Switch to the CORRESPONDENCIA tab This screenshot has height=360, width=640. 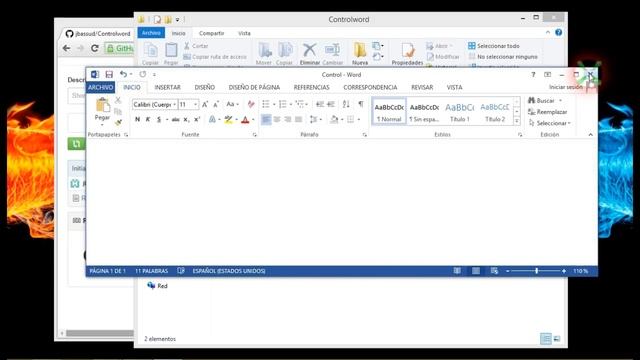point(370,87)
